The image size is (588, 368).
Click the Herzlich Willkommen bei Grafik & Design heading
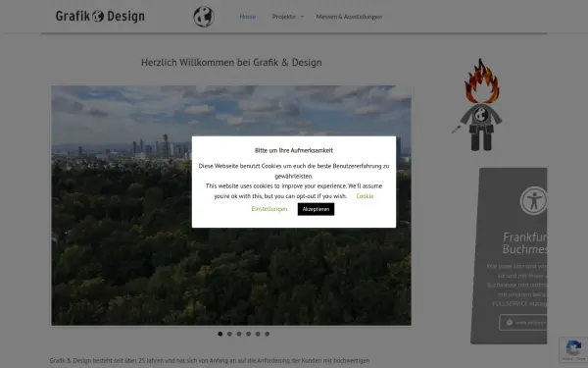click(231, 63)
